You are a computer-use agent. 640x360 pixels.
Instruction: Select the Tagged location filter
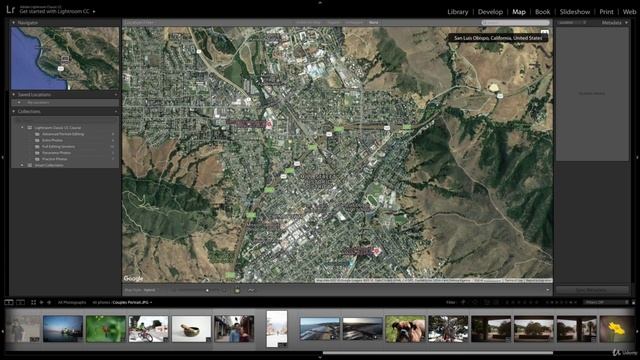(x=334, y=22)
